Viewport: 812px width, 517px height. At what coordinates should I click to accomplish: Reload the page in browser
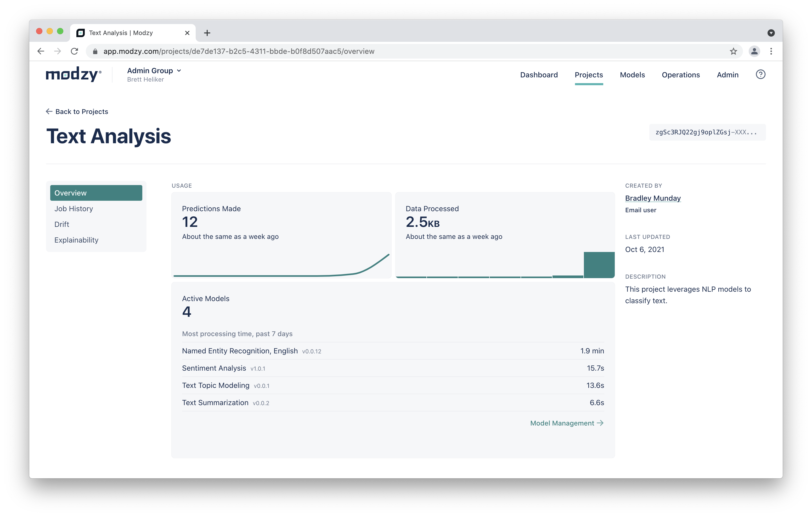click(75, 51)
